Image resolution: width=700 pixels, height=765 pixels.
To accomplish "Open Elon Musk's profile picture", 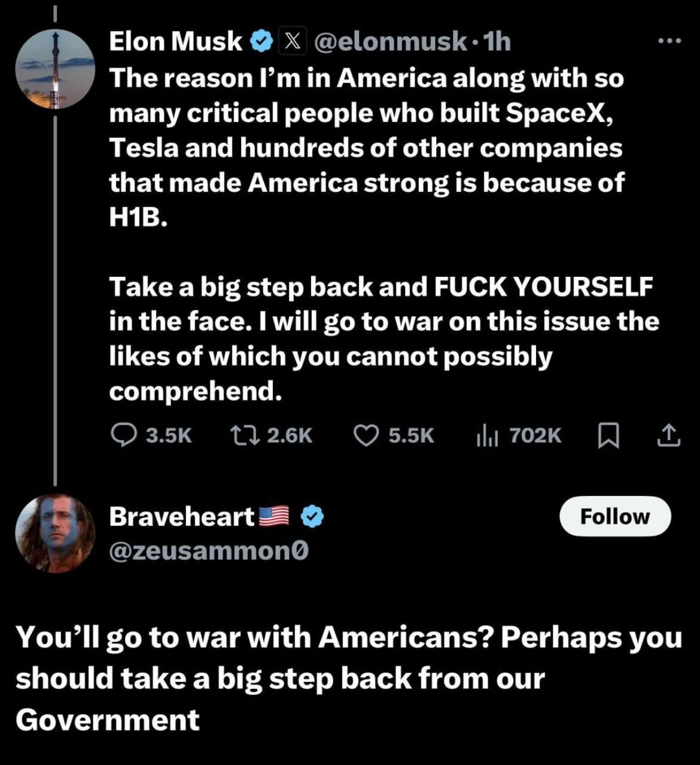I will click(55, 69).
